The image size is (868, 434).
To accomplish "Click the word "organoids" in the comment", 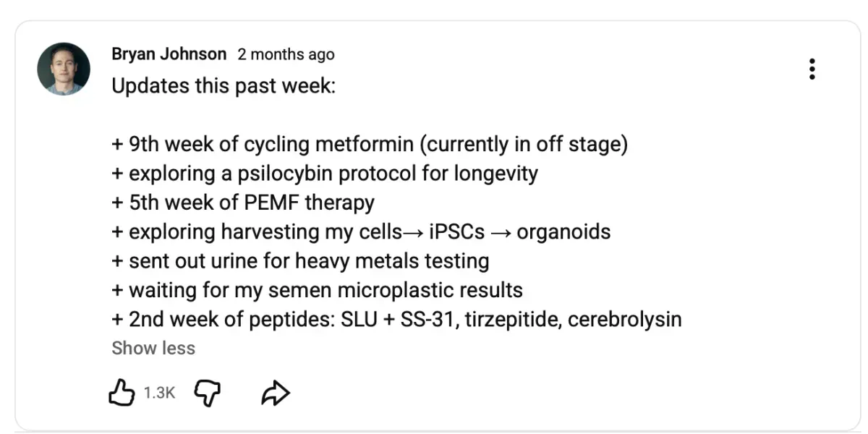I will pyautogui.click(x=563, y=231).
